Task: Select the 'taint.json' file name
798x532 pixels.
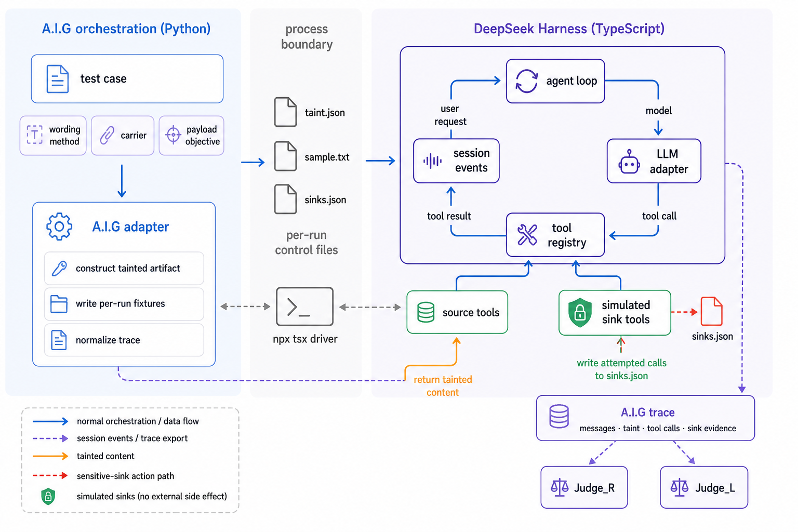Action: coord(325,113)
